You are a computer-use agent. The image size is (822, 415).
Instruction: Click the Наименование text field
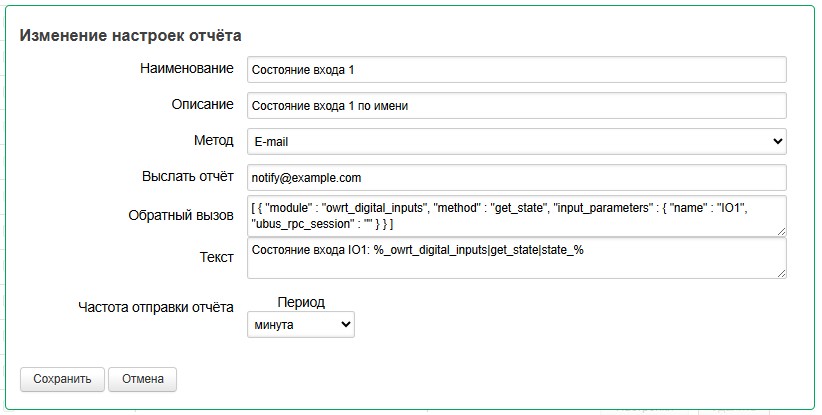[516, 70]
